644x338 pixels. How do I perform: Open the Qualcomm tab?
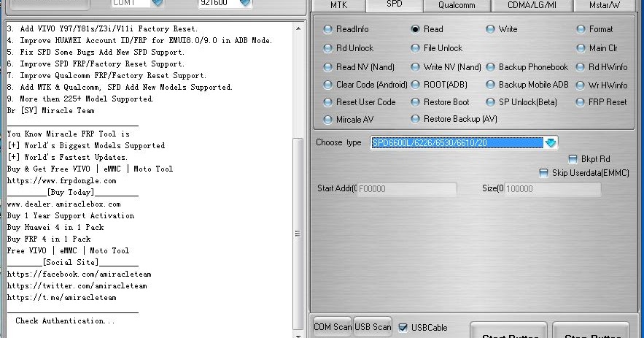tap(457, 5)
